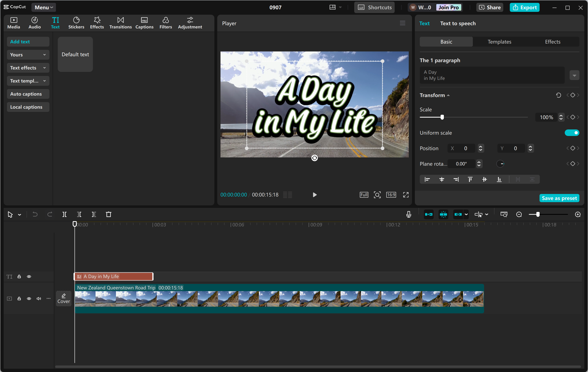
Task: Switch to the Templates tab
Action: pyautogui.click(x=499, y=41)
